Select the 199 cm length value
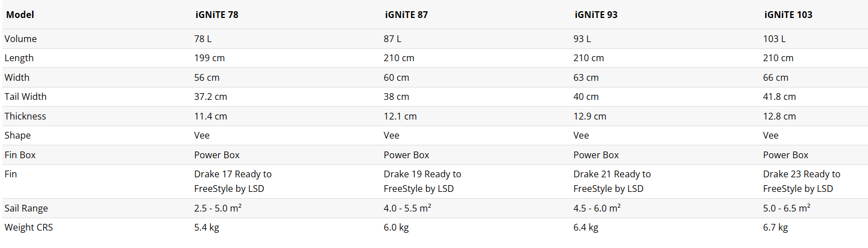The height and width of the screenshot is (248, 868). pyautogui.click(x=209, y=58)
